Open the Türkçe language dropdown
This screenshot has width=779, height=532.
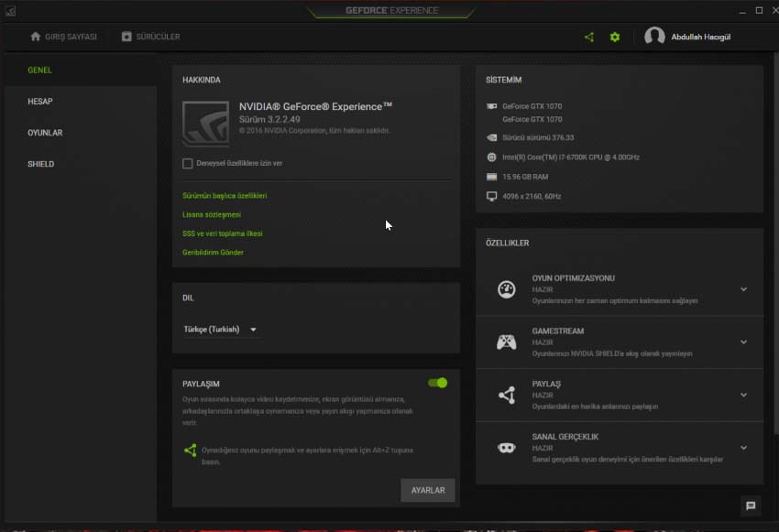click(x=220, y=330)
